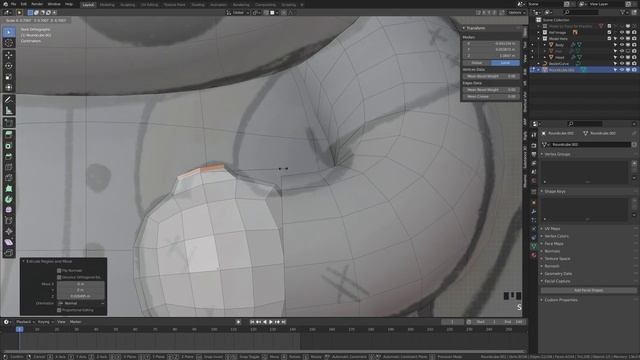Viewport: 640px width, 360px height.
Task: Click the current frame marker in timeline
Action: pyautogui.click(x=20, y=329)
